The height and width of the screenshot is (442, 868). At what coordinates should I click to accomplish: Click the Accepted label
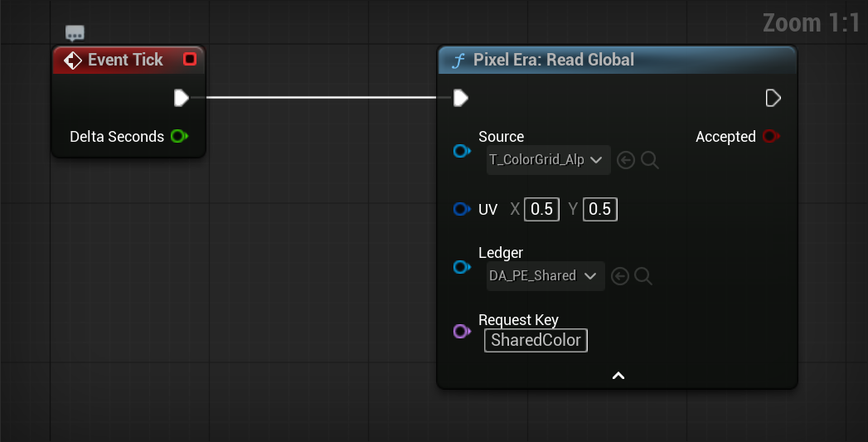click(725, 137)
